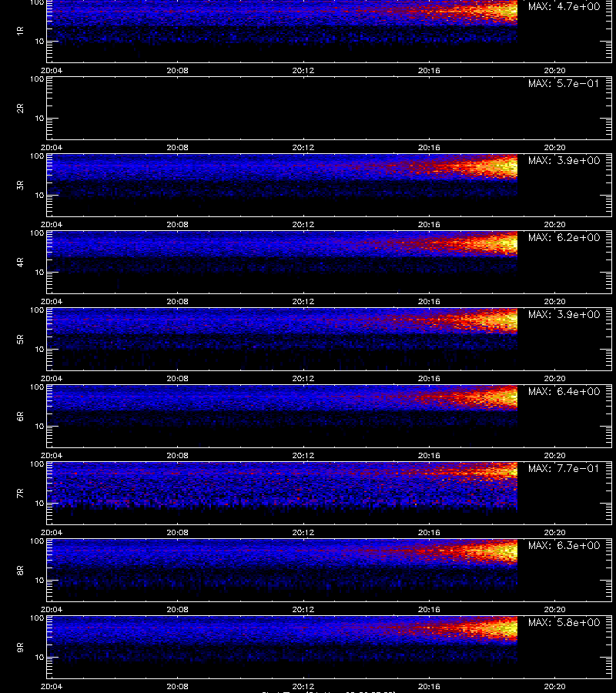Click the MAX: 3.9e+00 label in panel 5R
Screen dimensions: 616x693
tap(564, 314)
